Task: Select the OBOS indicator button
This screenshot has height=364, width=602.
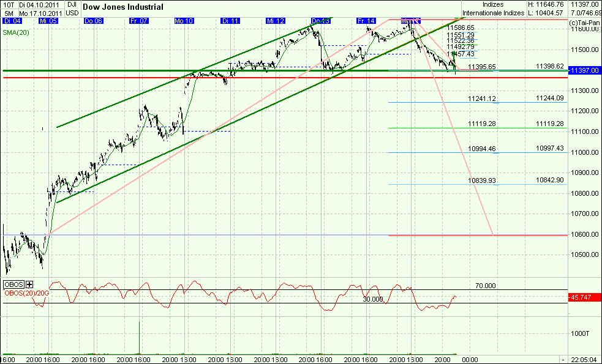Action: click(12, 284)
